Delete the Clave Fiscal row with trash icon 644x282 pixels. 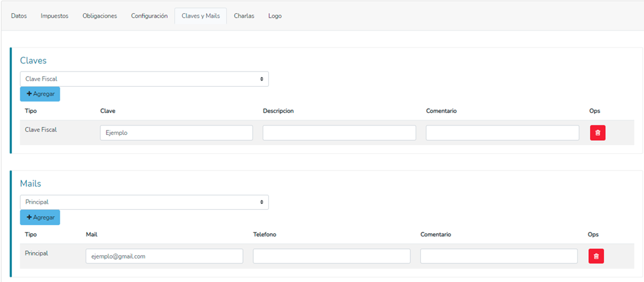point(598,132)
